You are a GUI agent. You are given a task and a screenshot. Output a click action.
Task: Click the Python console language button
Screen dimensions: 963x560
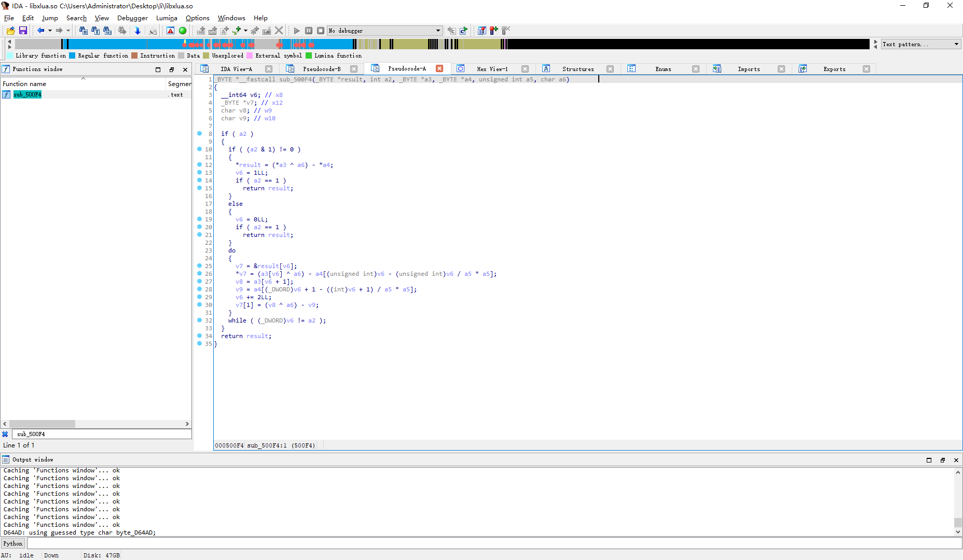coord(13,543)
